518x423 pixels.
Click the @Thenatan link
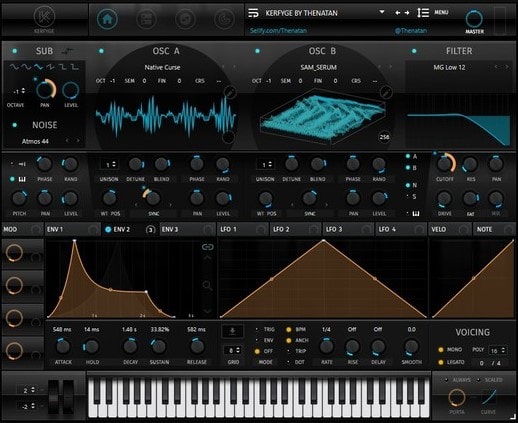(x=410, y=31)
